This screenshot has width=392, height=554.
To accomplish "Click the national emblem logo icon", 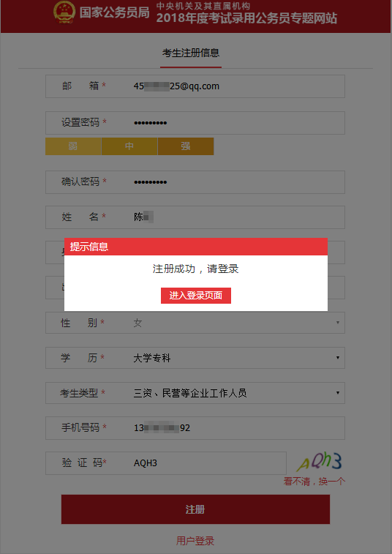I will point(64,12).
